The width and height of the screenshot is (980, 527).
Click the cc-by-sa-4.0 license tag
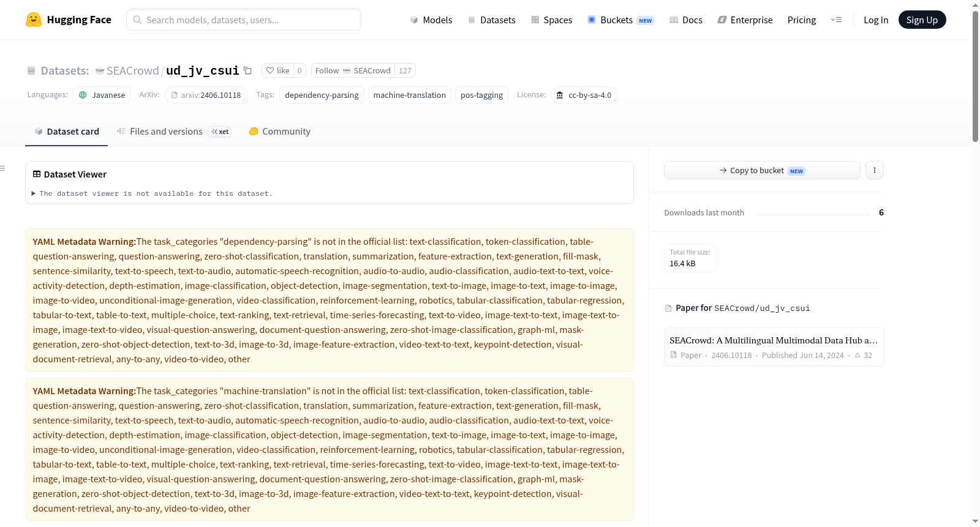click(x=584, y=95)
